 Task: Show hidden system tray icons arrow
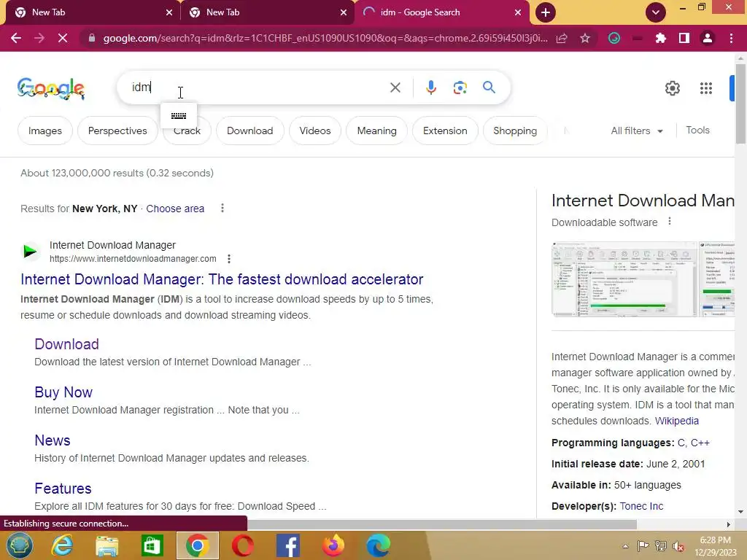pos(625,546)
